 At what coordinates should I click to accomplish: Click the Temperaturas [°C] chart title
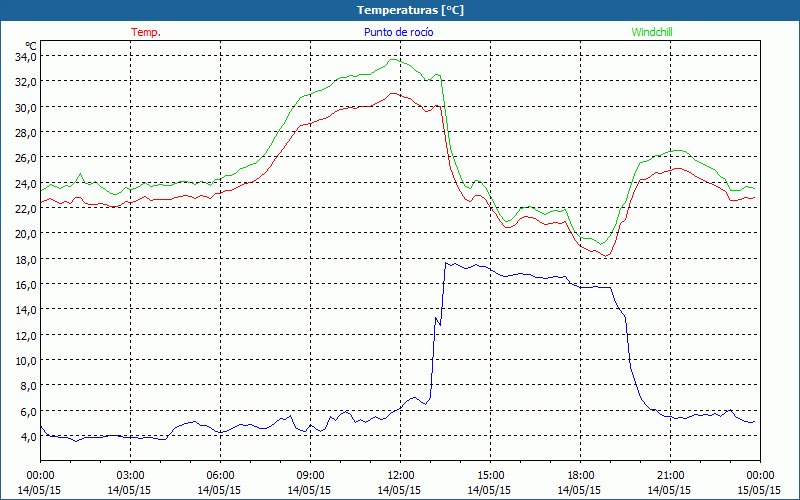coord(410,10)
